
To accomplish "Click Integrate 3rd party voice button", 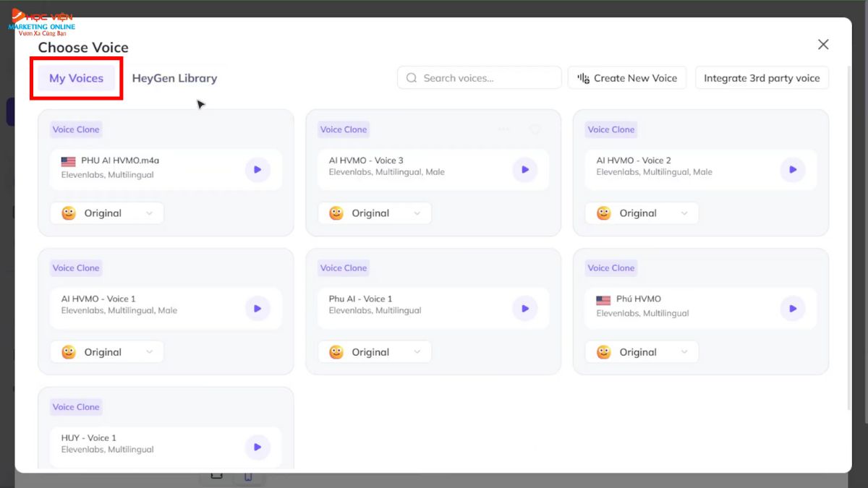I will 762,78.
